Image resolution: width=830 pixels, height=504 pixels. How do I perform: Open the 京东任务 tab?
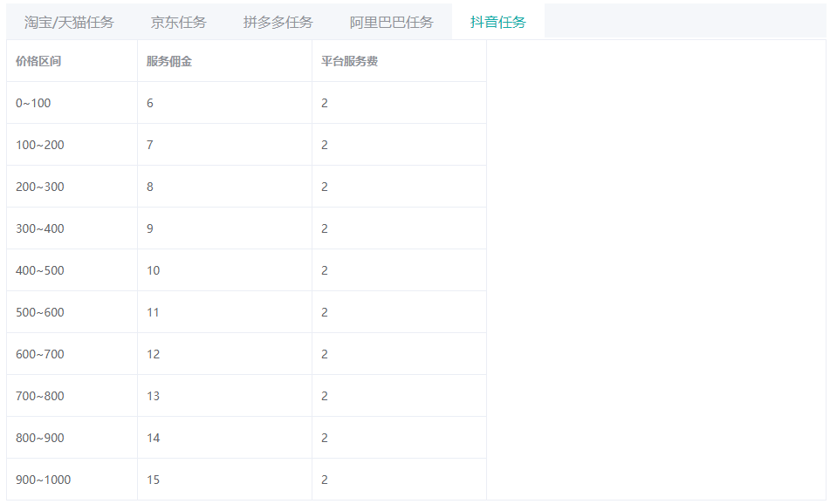click(178, 22)
